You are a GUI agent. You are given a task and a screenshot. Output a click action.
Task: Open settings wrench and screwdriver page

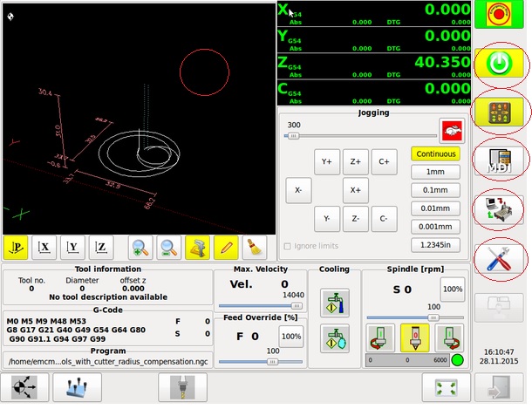(x=499, y=259)
